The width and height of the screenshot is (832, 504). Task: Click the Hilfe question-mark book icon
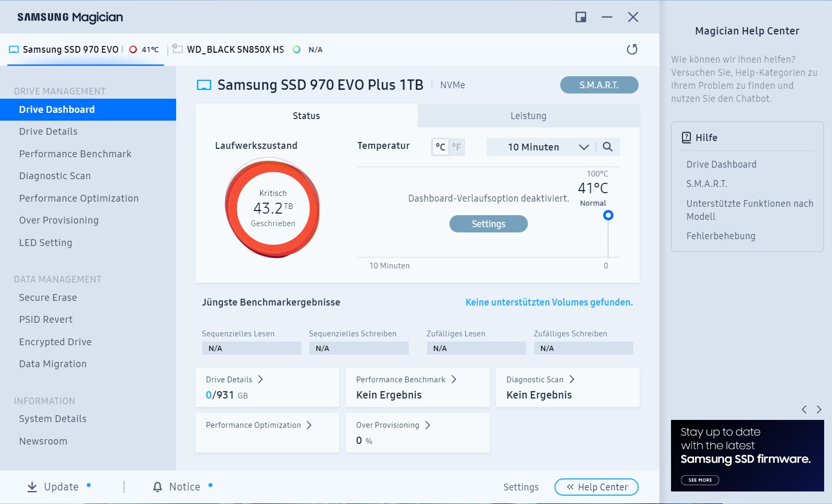(x=686, y=137)
